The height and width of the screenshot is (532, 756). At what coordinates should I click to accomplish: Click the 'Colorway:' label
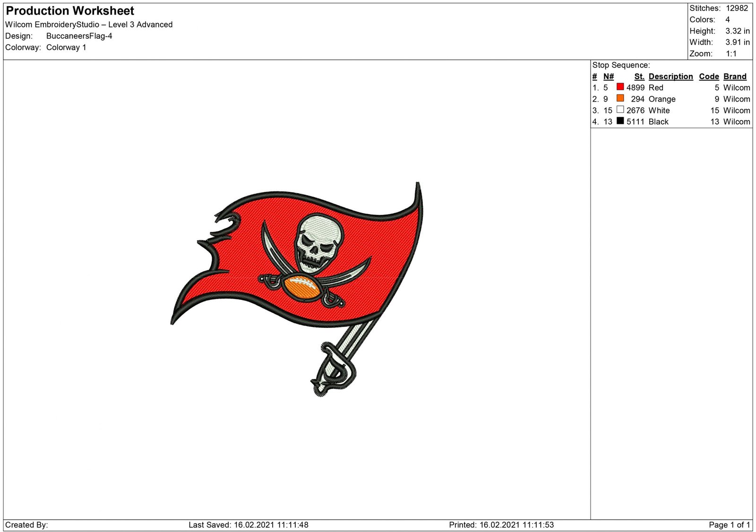pos(23,47)
